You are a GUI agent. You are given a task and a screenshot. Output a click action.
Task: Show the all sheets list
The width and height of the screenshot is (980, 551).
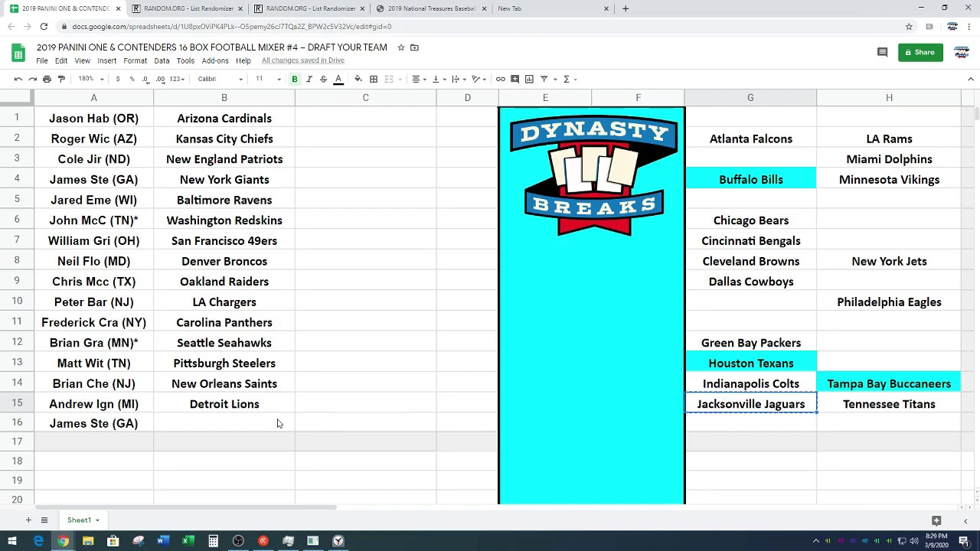click(44, 520)
